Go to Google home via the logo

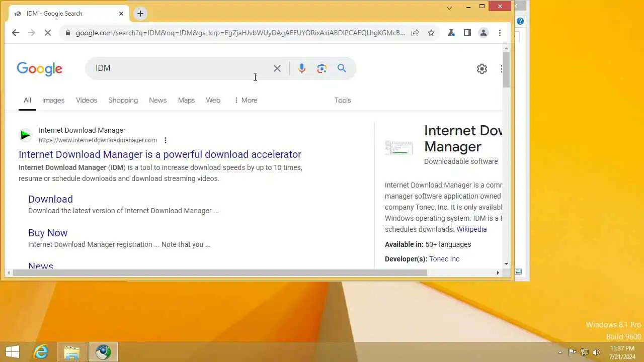pyautogui.click(x=39, y=69)
